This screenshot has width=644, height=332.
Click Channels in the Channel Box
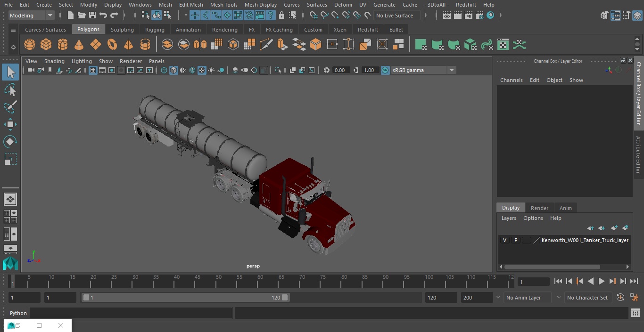[512, 80]
